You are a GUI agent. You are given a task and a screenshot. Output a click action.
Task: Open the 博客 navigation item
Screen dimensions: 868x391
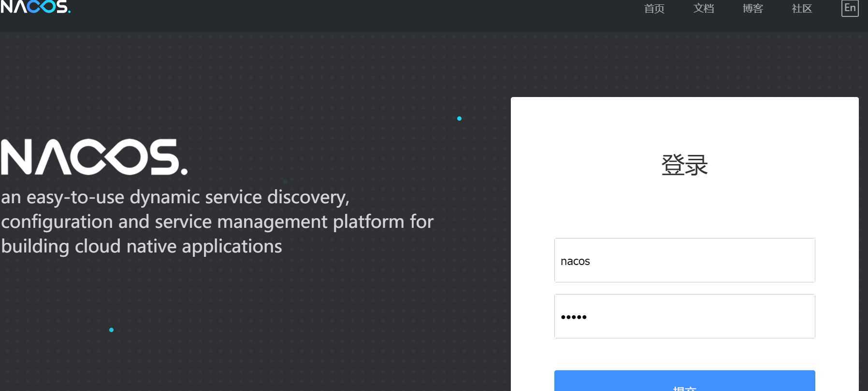pyautogui.click(x=753, y=9)
